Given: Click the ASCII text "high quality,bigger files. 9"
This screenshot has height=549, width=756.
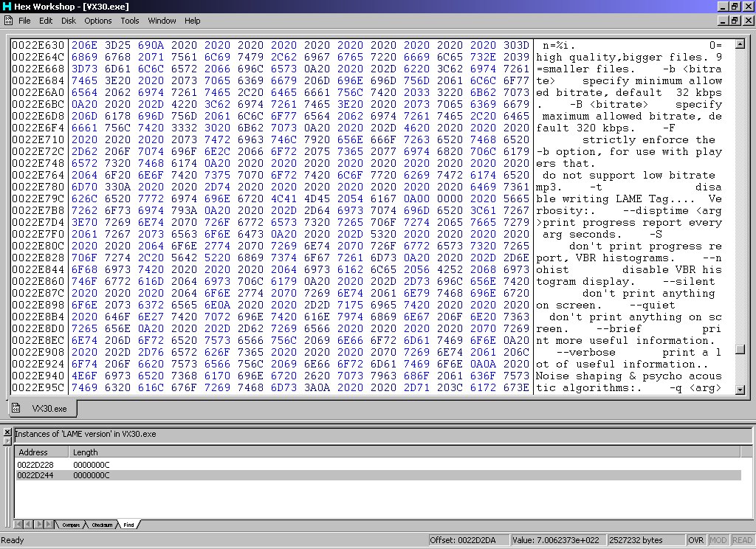Looking at the screenshot, I should pos(629,58).
